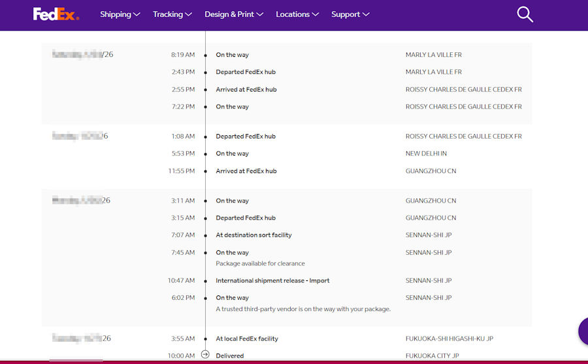Click the trusted third-party vendor message
This screenshot has width=588, height=364.
coord(303,309)
